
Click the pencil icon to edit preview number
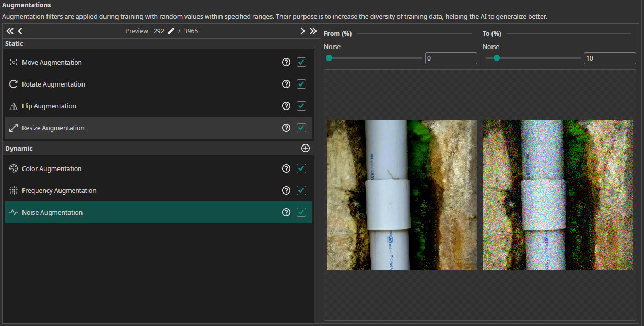tap(171, 31)
